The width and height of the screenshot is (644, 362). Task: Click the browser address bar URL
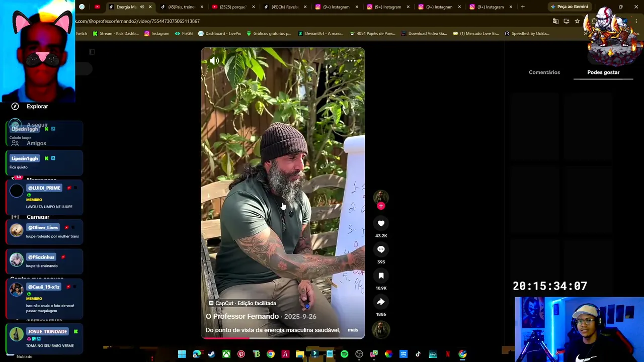pos(138,21)
